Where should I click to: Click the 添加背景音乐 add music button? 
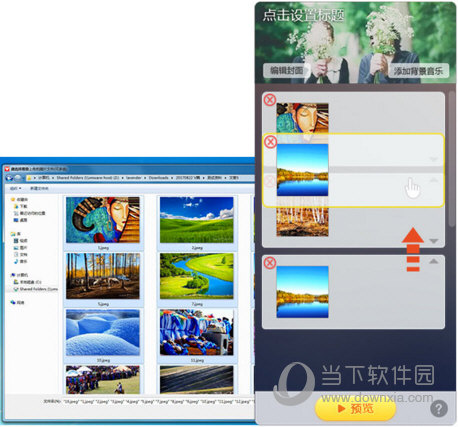click(x=418, y=71)
